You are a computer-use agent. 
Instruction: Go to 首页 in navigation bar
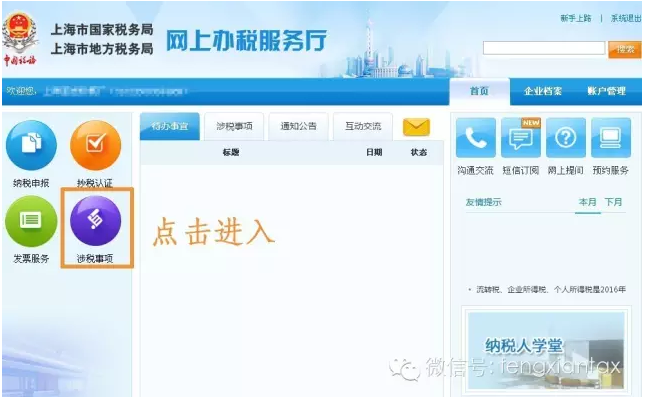pyautogui.click(x=479, y=91)
